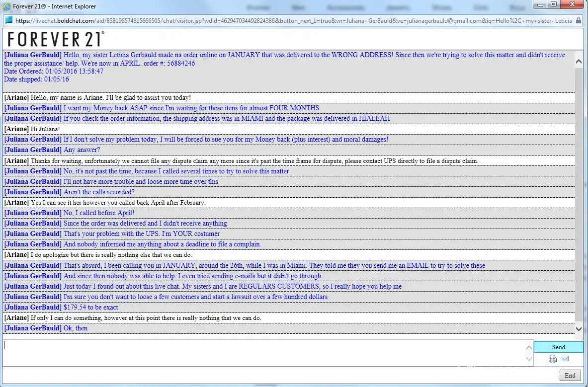Click the chat history scrollbar thumb
The width and height of the screenshot is (588, 387).
click(579, 194)
